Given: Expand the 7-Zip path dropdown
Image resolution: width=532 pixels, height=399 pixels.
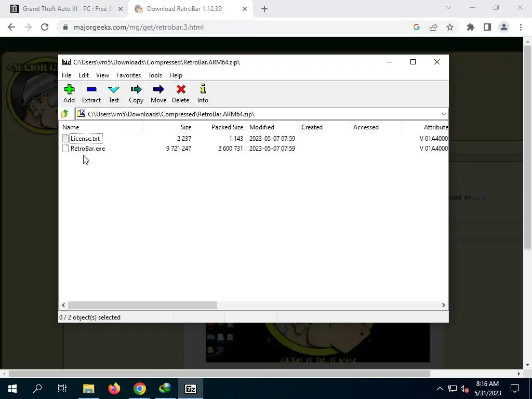Looking at the screenshot, I should [444, 114].
